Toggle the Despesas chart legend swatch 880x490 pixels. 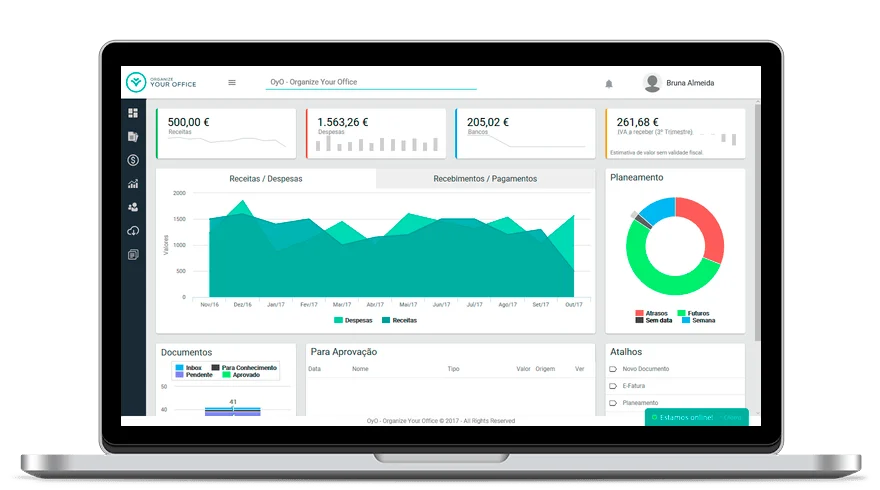click(x=338, y=320)
